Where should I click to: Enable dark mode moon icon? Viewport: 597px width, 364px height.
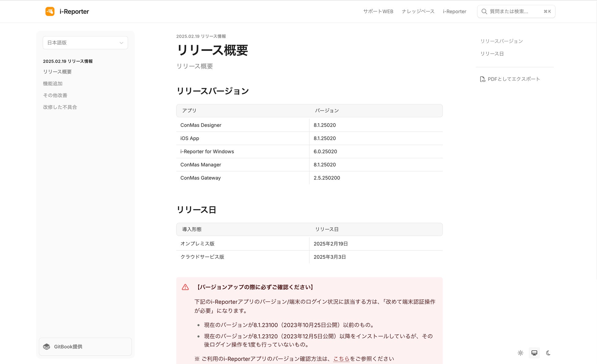[548, 353]
